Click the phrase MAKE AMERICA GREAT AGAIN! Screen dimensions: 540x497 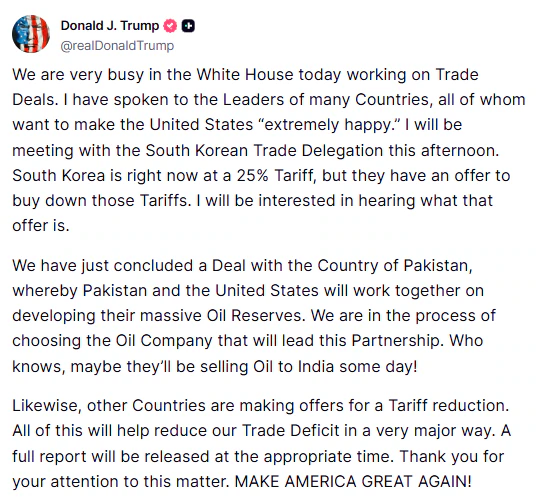[353, 481]
